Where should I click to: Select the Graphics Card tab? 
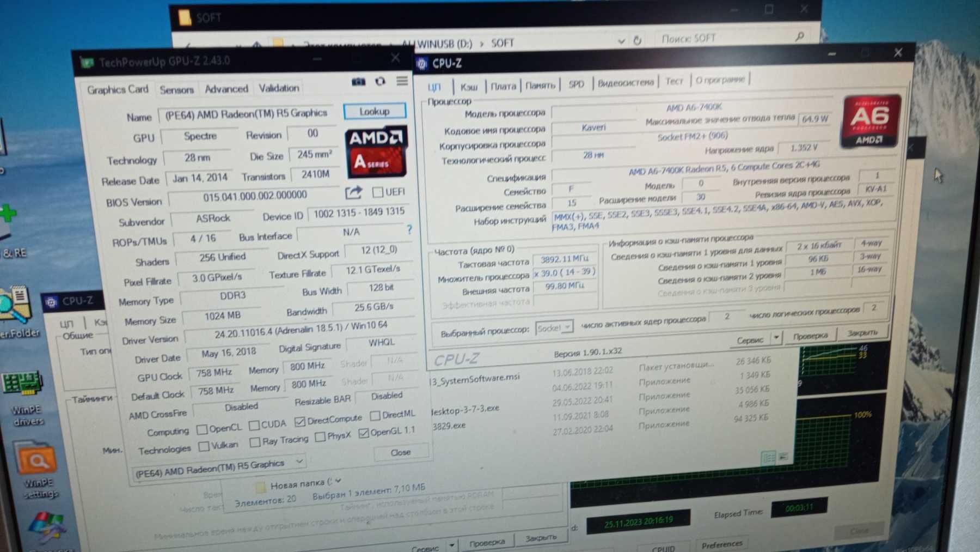(117, 89)
